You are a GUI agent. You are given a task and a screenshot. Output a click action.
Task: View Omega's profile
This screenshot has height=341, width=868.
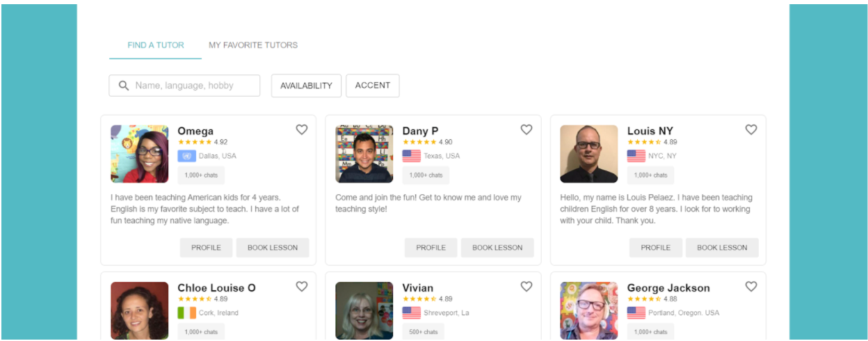click(206, 248)
